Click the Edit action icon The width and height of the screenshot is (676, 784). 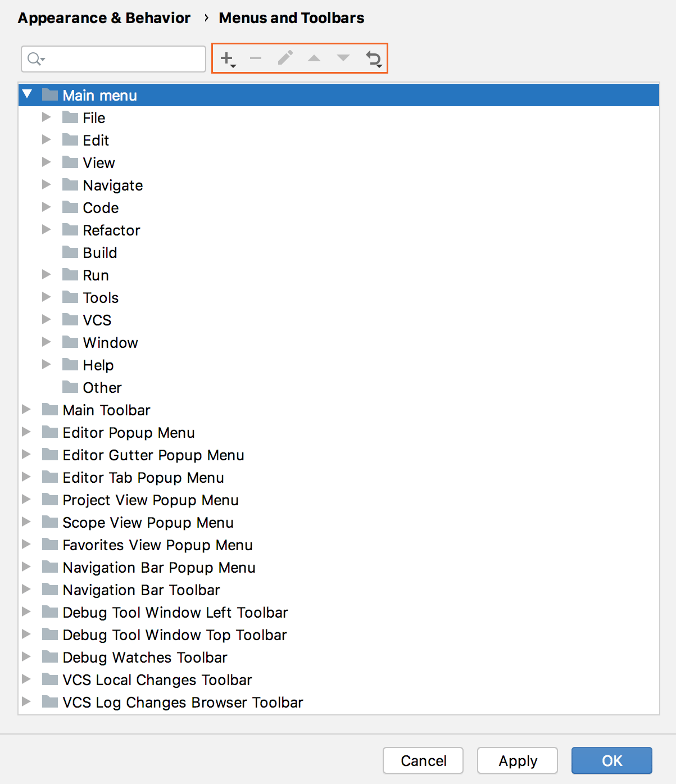pyautogui.click(x=285, y=58)
